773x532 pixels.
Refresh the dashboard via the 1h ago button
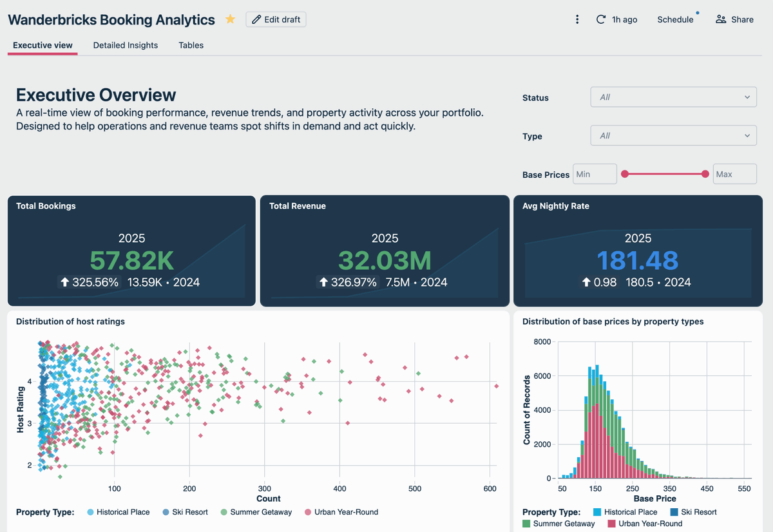616,19
